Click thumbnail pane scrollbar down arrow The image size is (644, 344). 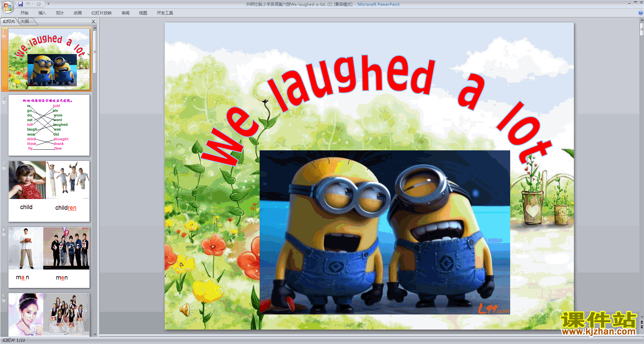click(95, 334)
